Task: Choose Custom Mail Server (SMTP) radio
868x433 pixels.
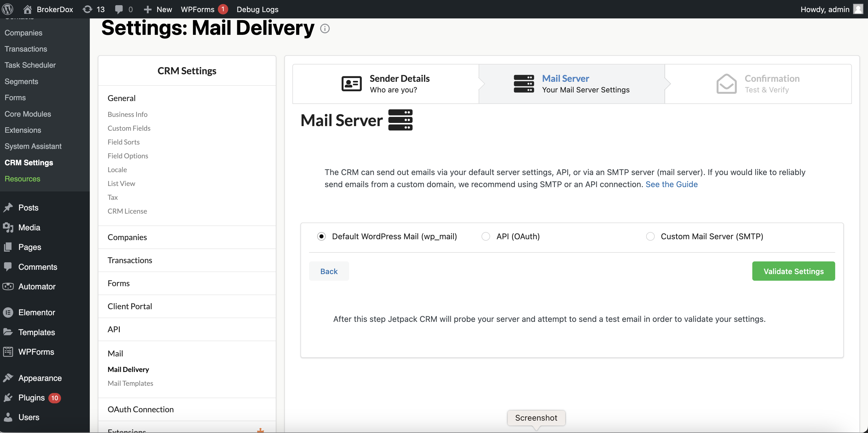Action: 650,237
